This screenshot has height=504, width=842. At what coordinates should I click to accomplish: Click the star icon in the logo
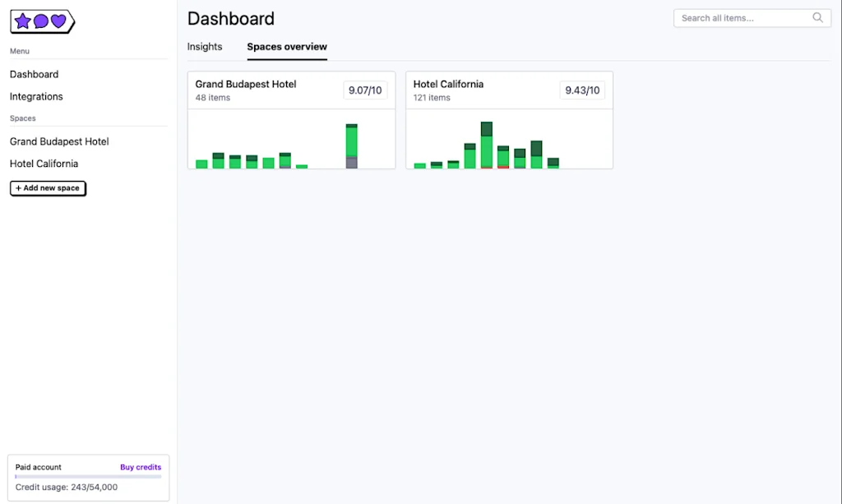tap(23, 21)
